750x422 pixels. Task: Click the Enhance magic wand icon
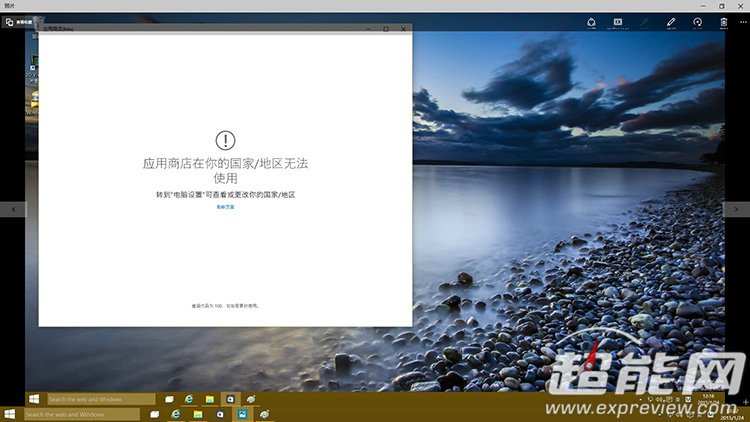tap(645, 21)
